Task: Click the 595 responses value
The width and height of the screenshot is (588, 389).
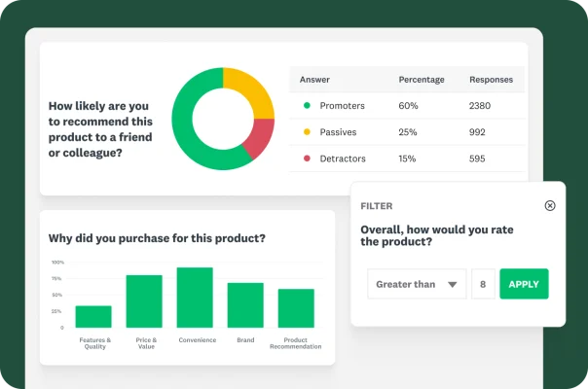Action: (477, 159)
